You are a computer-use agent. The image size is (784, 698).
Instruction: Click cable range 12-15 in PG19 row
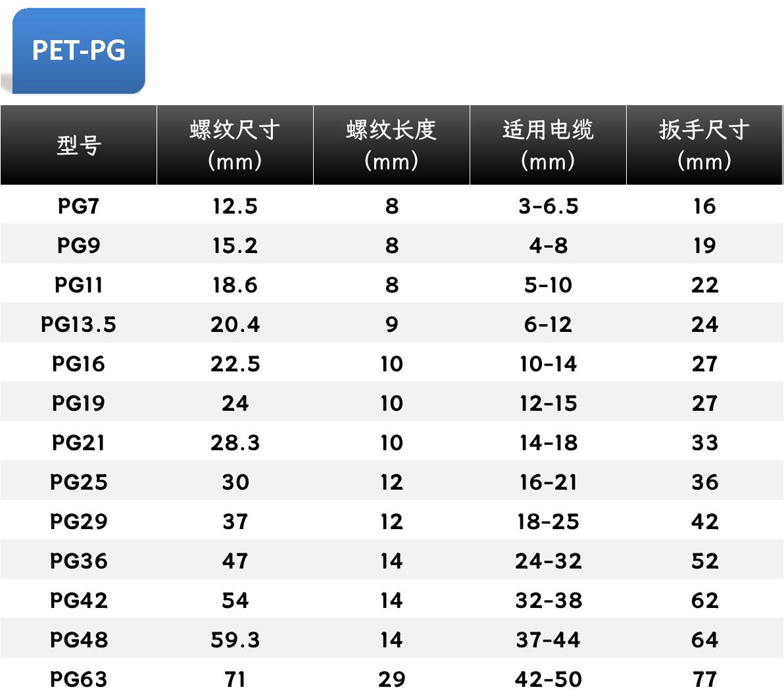(x=548, y=403)
